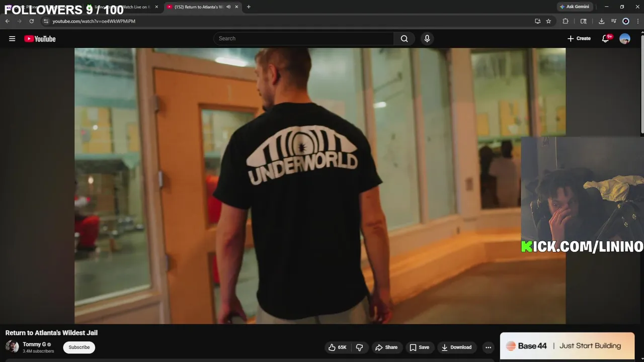Image resolution: width=644 pixels, height=362 pixels.
Task: Click the video player area
Action: (320, 186)
